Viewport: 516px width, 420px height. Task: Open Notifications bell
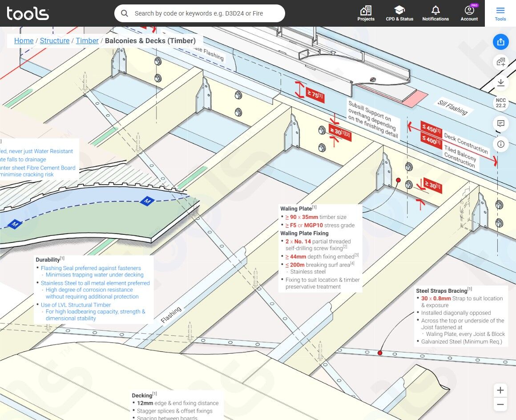tap(435, 13)
